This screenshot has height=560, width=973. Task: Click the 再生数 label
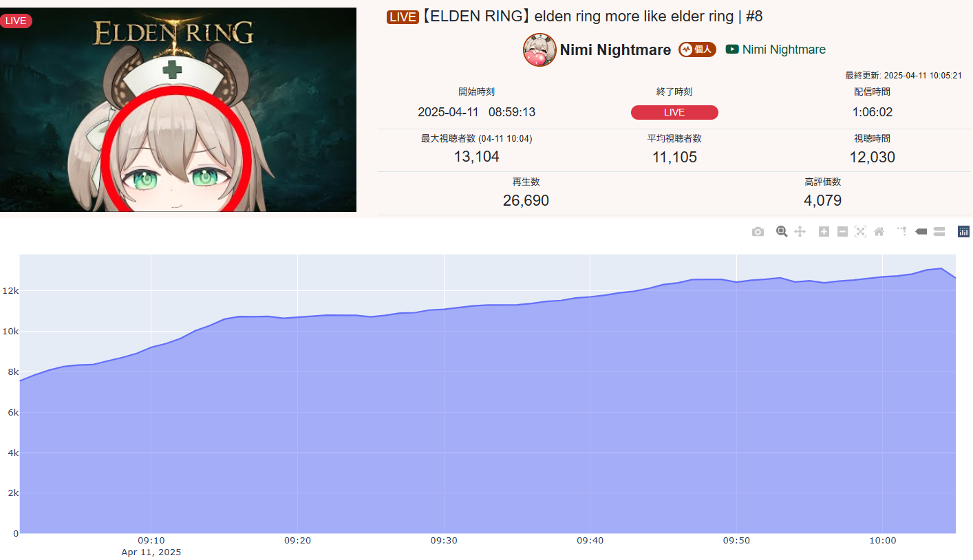coord(526,182)
